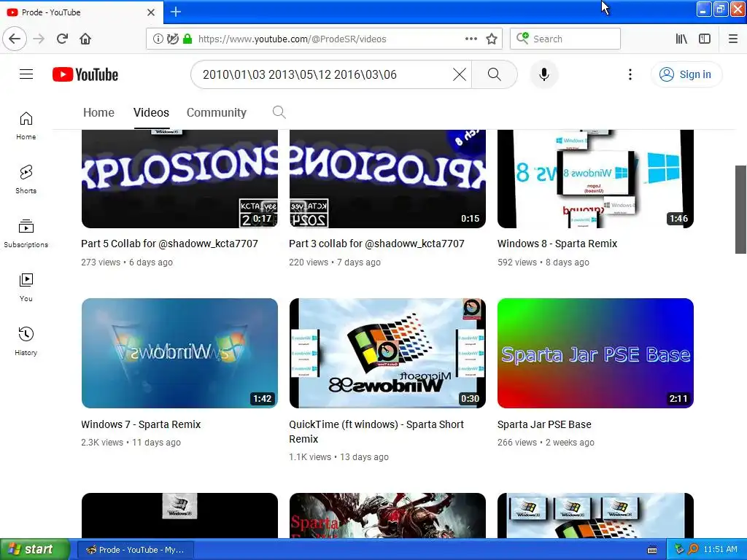Click title Windows 8 - Sparta Remix
The image size is (747, 560).
[x=557, y=244]
